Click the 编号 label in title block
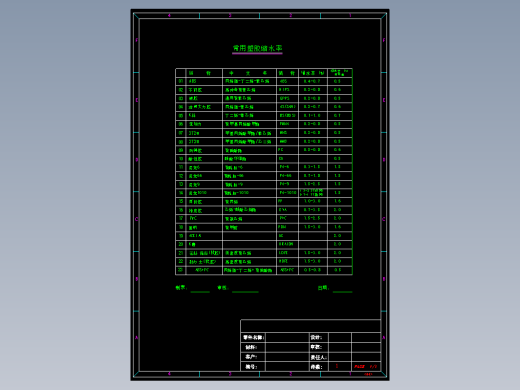The image size is (520, 390). (x=251, y=367)
